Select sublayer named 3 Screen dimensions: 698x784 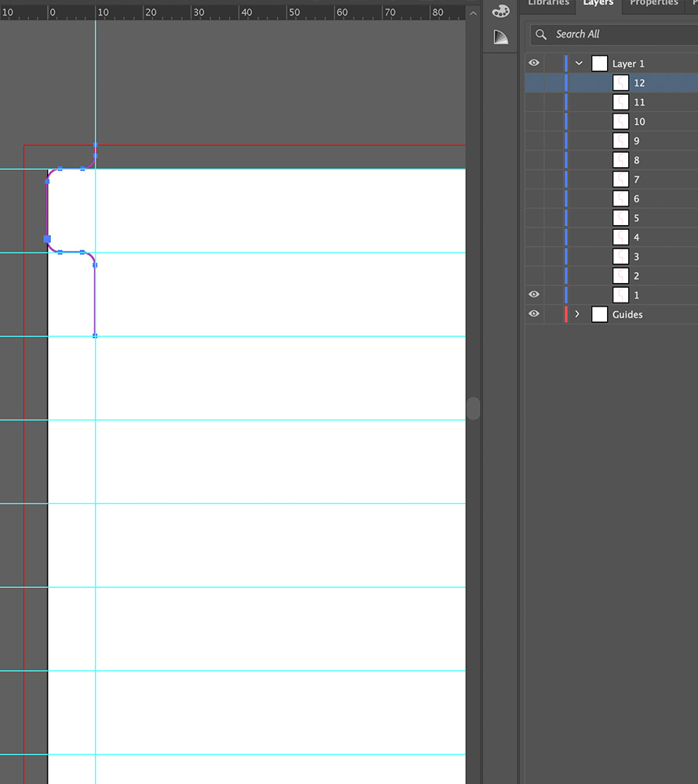[x=637, y=257]
